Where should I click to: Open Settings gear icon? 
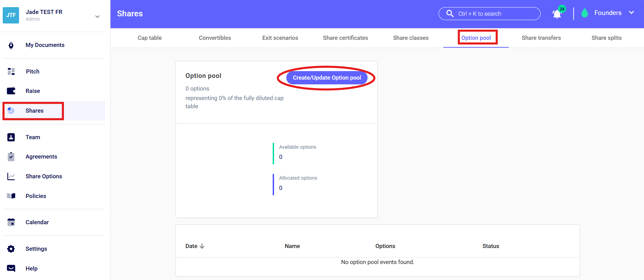[11, 249]
